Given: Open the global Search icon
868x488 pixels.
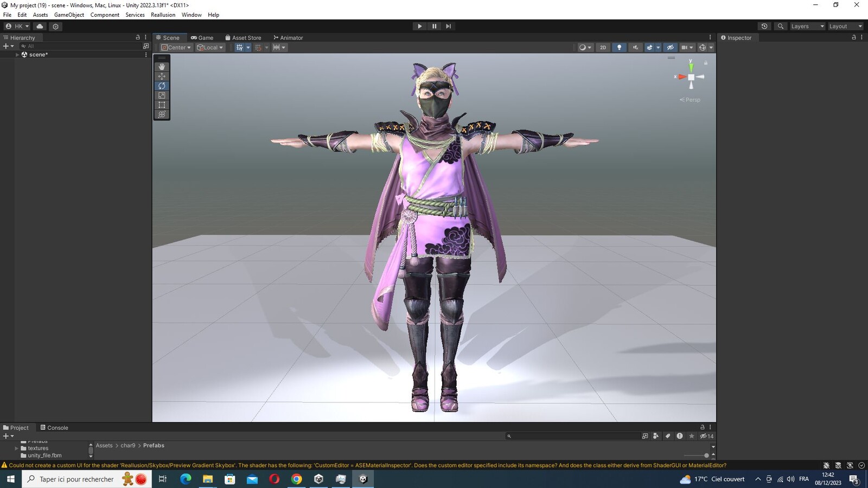Looking at the screenshot, I should coord(781,26).
